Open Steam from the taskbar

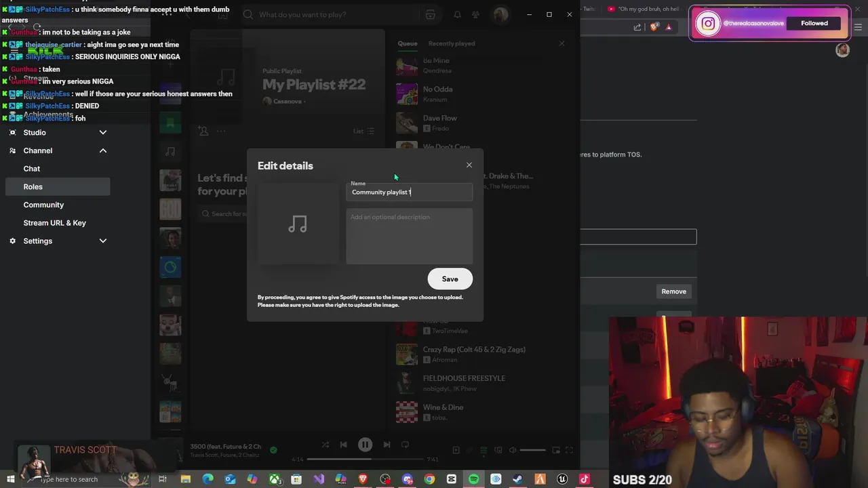517,479
